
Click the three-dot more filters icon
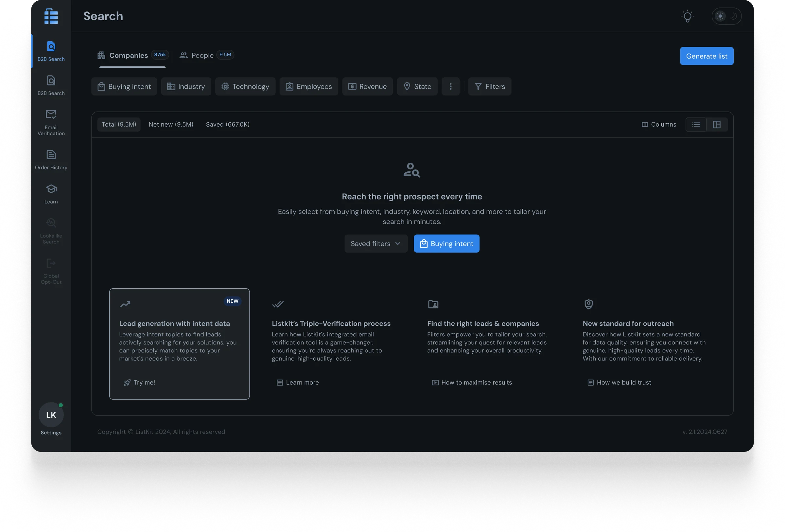pos(450,86)
